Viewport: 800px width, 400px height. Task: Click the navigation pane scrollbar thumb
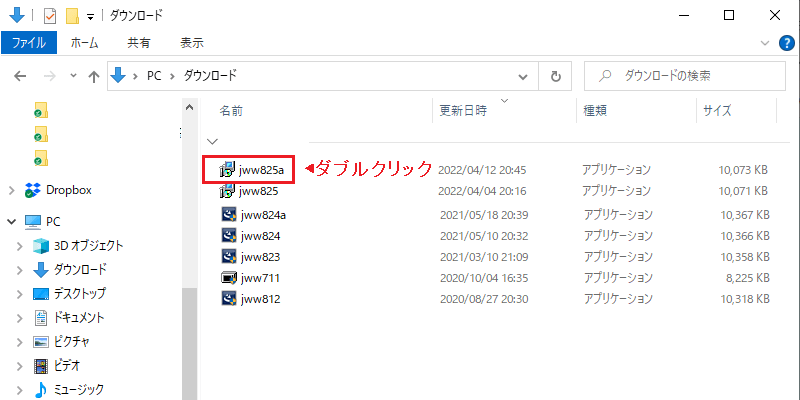pyautogui.click(x=189, y=343)
